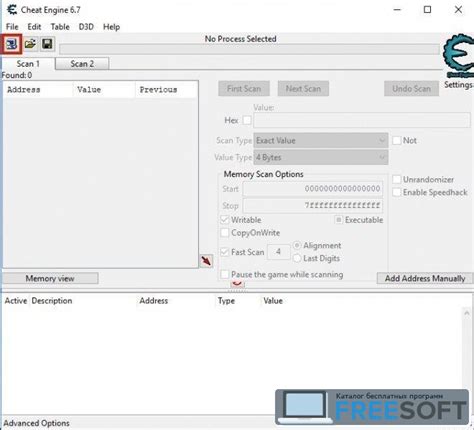
Task: Toggle the Fast Scan checkbox
Action: pos(225,252)
